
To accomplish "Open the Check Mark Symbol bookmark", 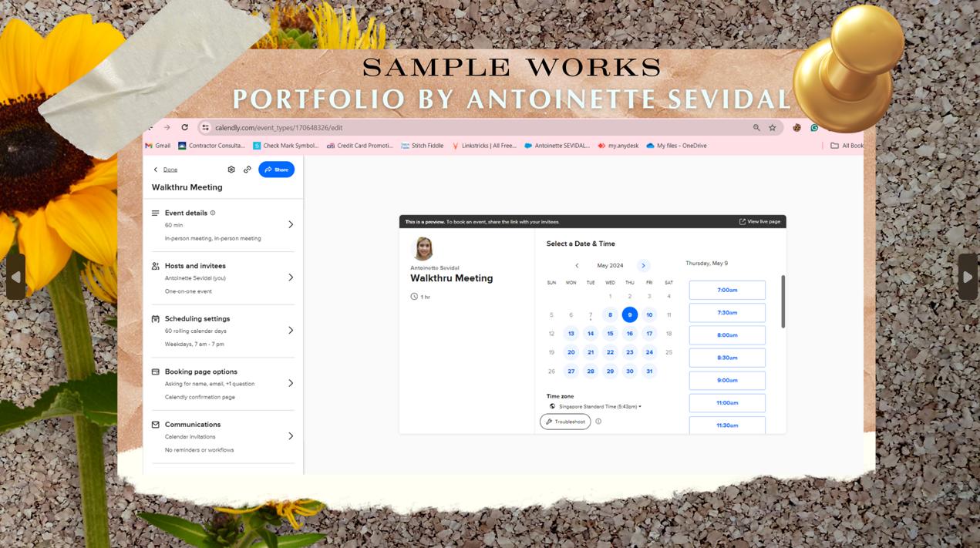I will tap(285, 146).
